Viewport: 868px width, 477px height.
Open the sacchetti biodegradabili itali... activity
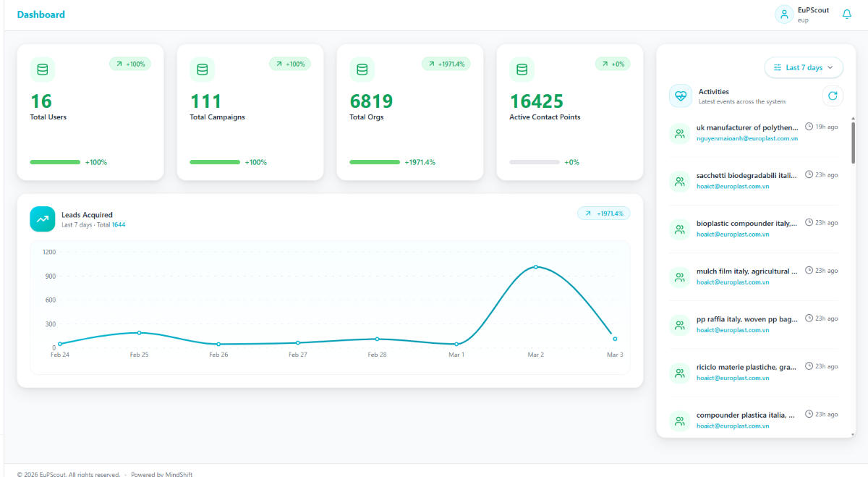click(x=746, y=175)
